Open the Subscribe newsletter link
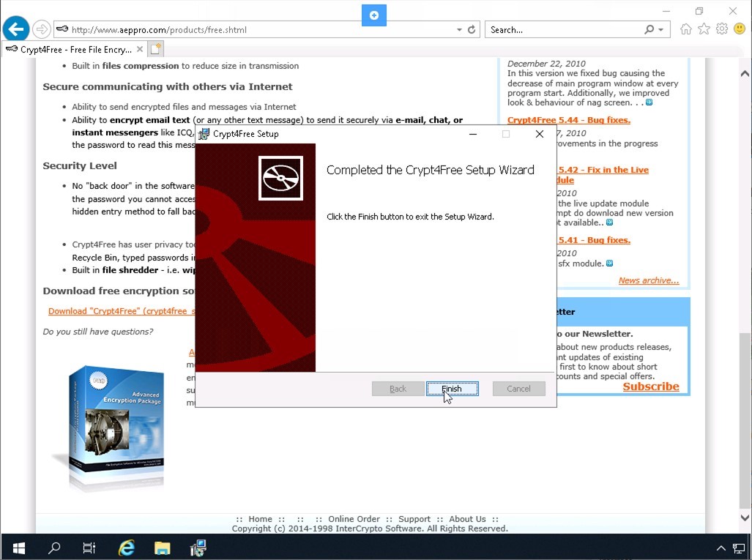 pos(650,387)
